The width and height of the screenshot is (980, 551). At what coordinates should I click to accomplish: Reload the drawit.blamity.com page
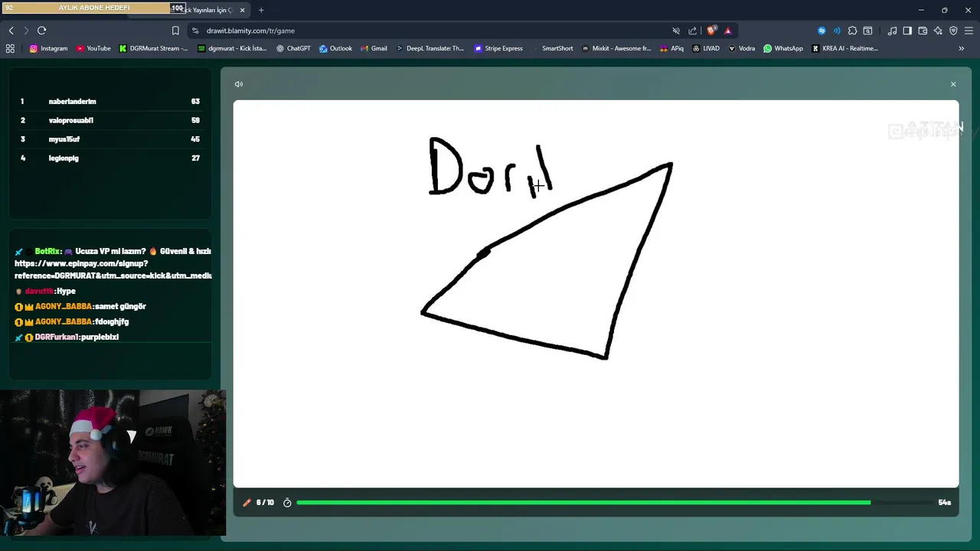click(41, 31)
